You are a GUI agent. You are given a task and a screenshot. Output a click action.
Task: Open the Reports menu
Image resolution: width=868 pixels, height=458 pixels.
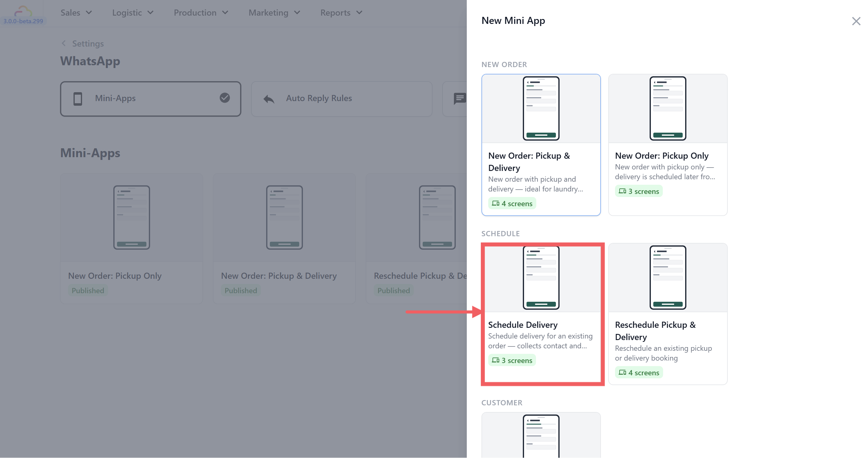pos(341,13)
